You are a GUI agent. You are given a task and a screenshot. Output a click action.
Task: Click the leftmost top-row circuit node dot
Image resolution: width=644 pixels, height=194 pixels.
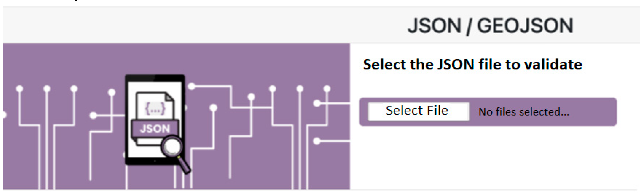[x=20, y=89]
